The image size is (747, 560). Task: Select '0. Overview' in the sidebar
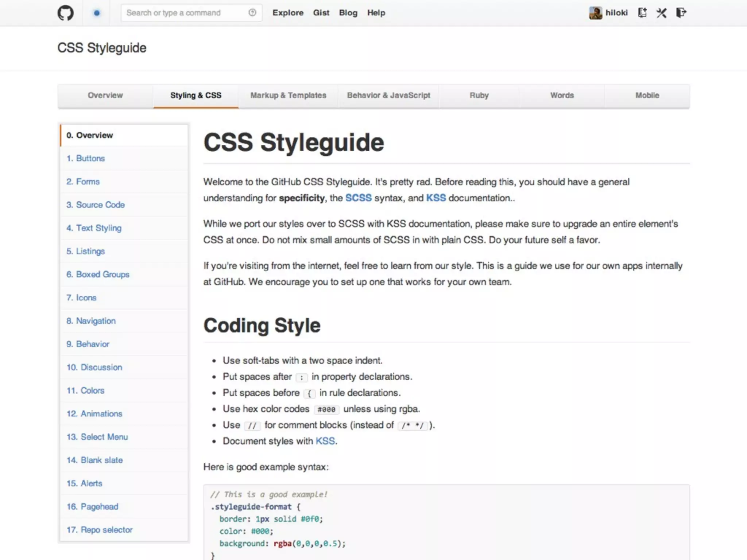click(124, 135)
